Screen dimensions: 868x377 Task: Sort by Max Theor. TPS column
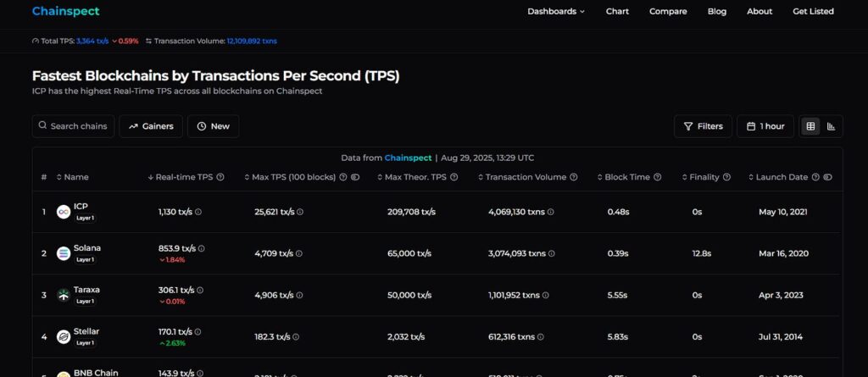(x=413, y=177)
